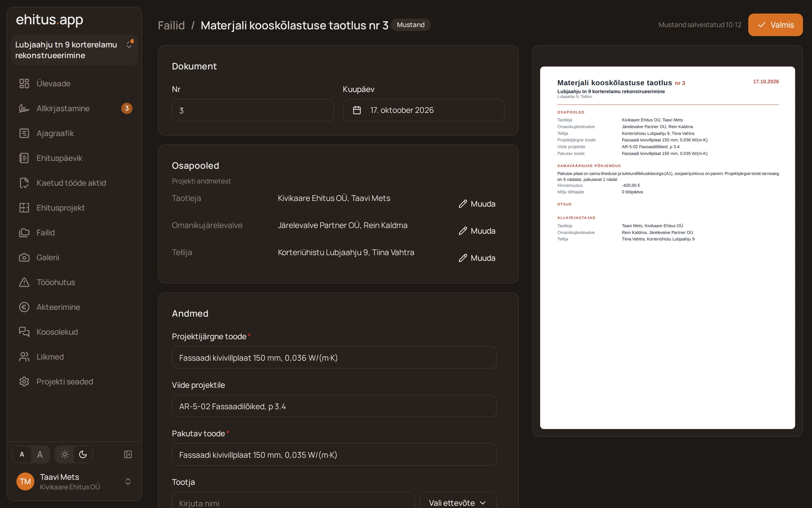Switch to light theme sun toggle
This screenshot has height=508, width=812.
[x=65, y=454]
